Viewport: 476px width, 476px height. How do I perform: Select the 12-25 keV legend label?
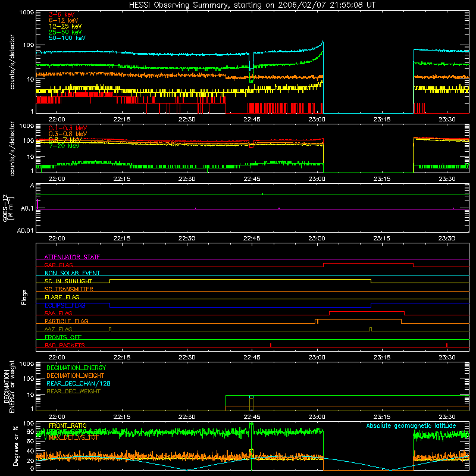tap(65, 26)
